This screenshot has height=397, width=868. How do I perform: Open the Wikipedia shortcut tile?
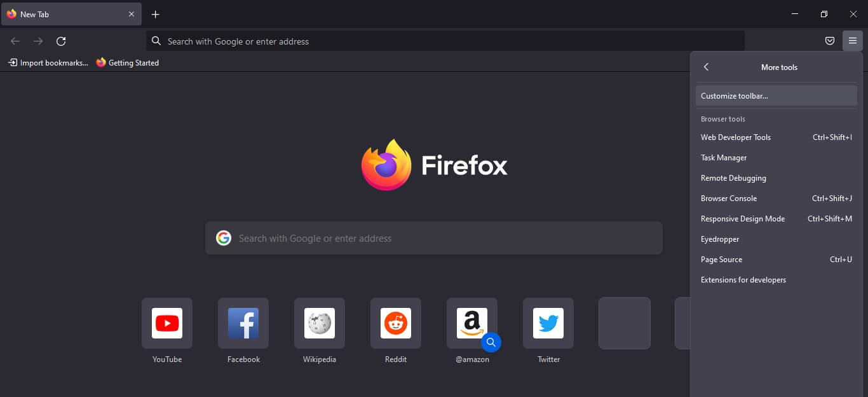pyautogui.click(x=320, y=323)
